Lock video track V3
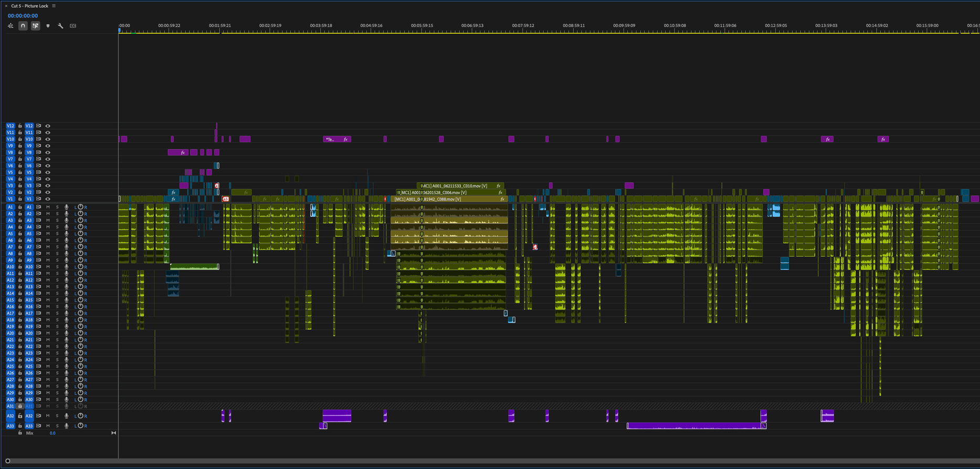980x469 pixels. [20, 185]
